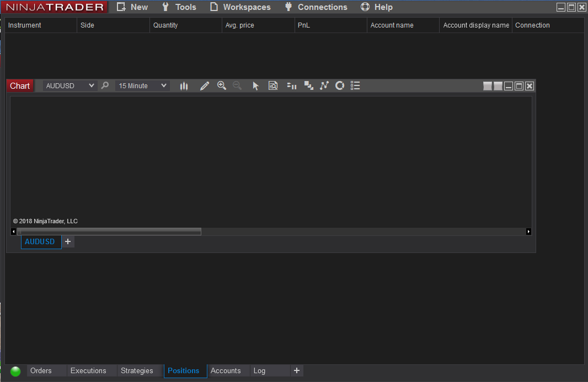
Task: Click the zoom in icon
Action: (x=222, y=86)
